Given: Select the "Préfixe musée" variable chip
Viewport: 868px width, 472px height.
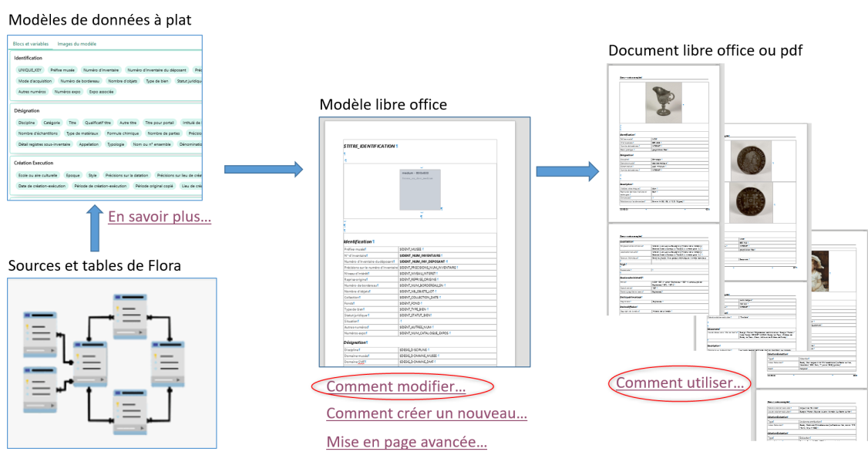Looking at the screenshot, I should click(62, 70).
